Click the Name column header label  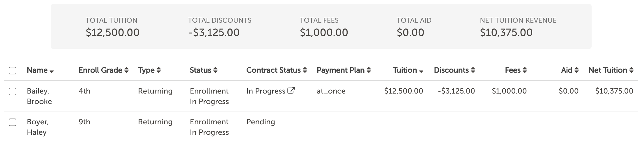coord(37,70)
